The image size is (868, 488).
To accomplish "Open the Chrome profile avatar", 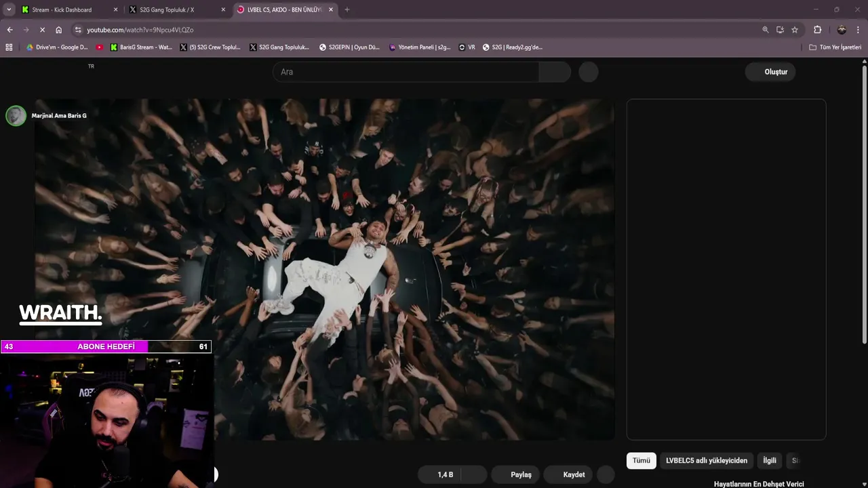I will coord(842,30).
